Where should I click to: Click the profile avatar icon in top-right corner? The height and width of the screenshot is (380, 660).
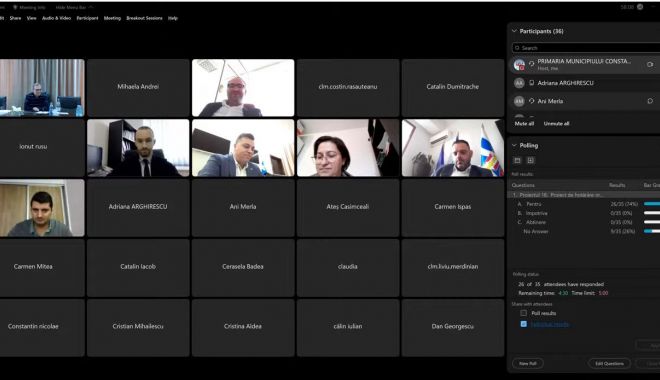tap(640, 7)
